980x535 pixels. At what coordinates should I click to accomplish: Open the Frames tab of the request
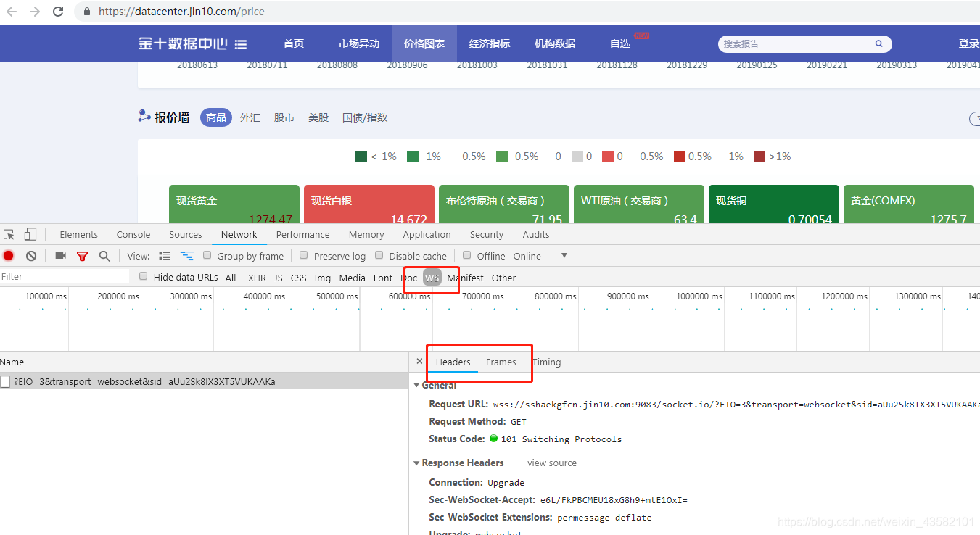point(501,362)
